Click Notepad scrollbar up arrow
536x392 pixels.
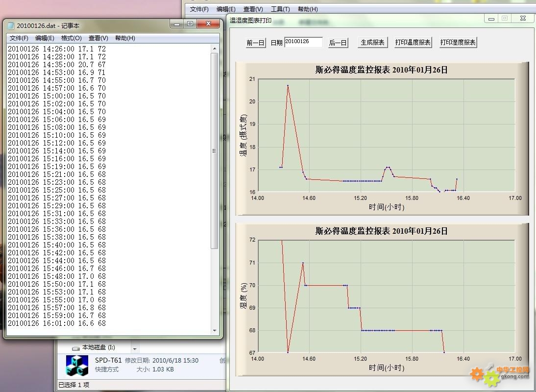click(x=214, y=49)
